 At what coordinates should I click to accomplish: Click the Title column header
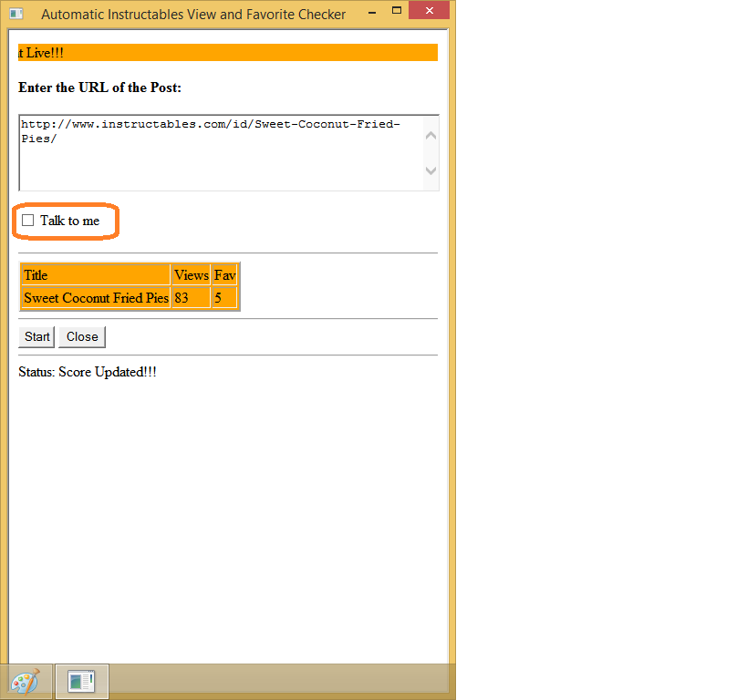(96, 275)
